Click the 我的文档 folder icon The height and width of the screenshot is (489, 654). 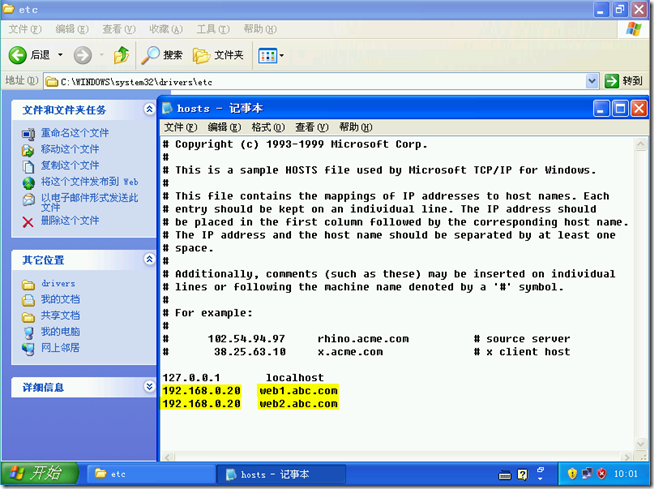[28, 300]
